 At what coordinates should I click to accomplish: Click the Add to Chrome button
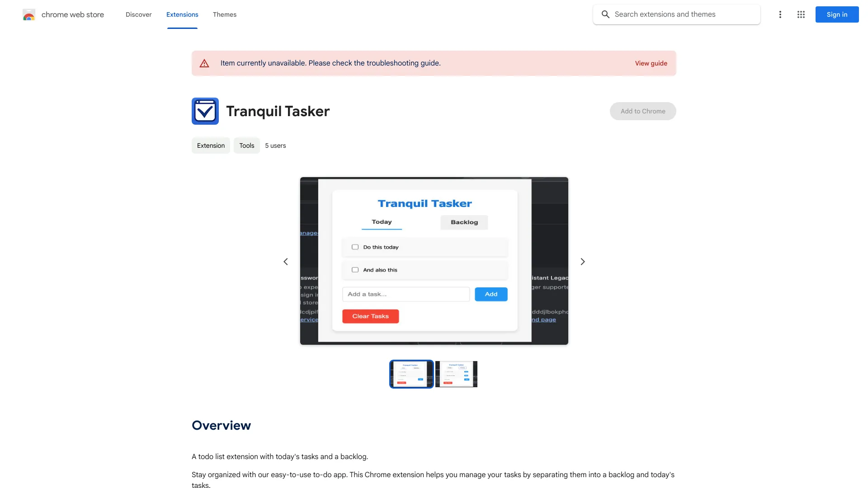643,111
